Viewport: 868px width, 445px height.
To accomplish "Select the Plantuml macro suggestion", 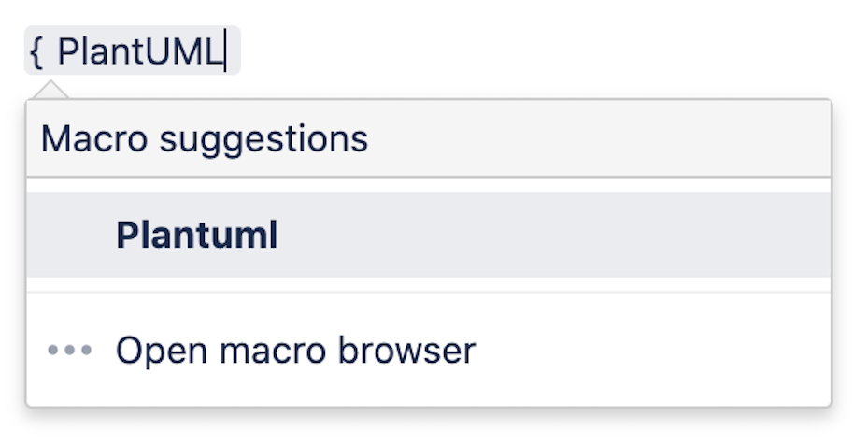I will [196, 236].
